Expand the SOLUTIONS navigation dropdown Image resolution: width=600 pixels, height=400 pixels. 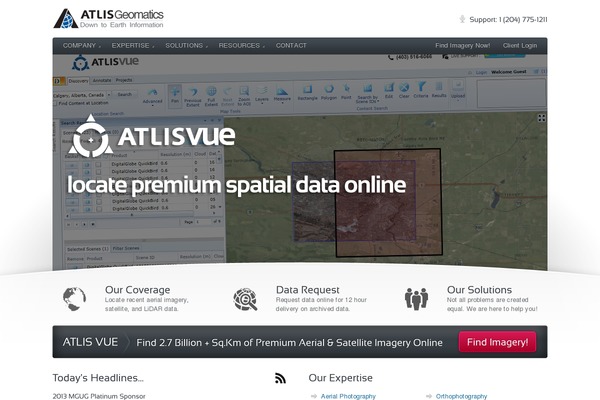click(186, 46)
